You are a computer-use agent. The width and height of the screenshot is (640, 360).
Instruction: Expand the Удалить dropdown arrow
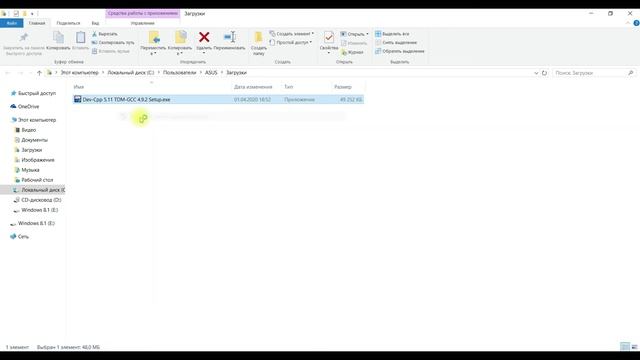[x=204, y=53]
